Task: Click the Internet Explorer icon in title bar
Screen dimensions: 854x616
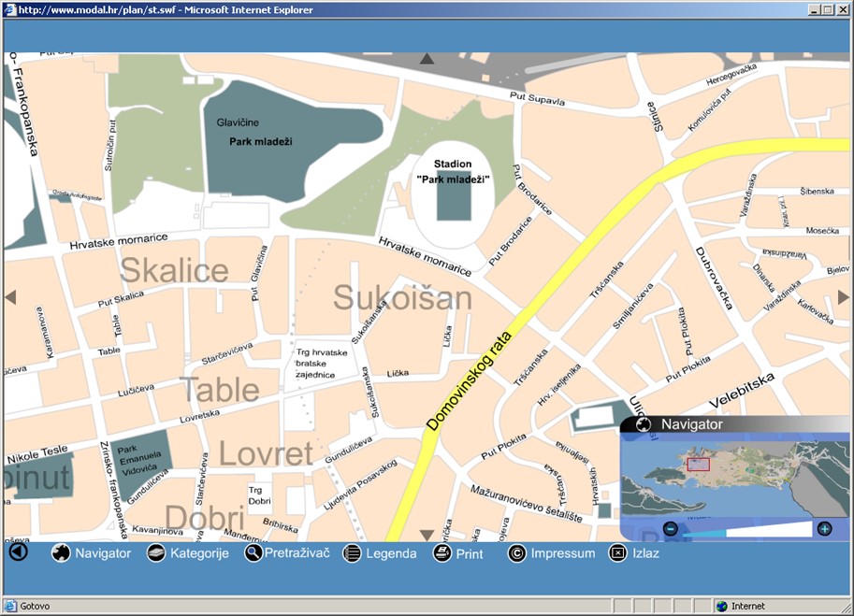Action: coord(10,9)
